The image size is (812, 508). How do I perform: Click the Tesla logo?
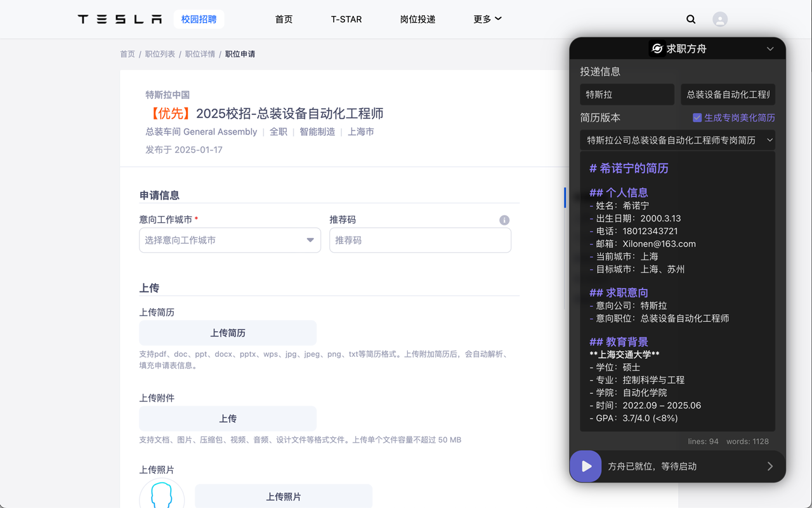pyautogui.click(x=119, y=19)
